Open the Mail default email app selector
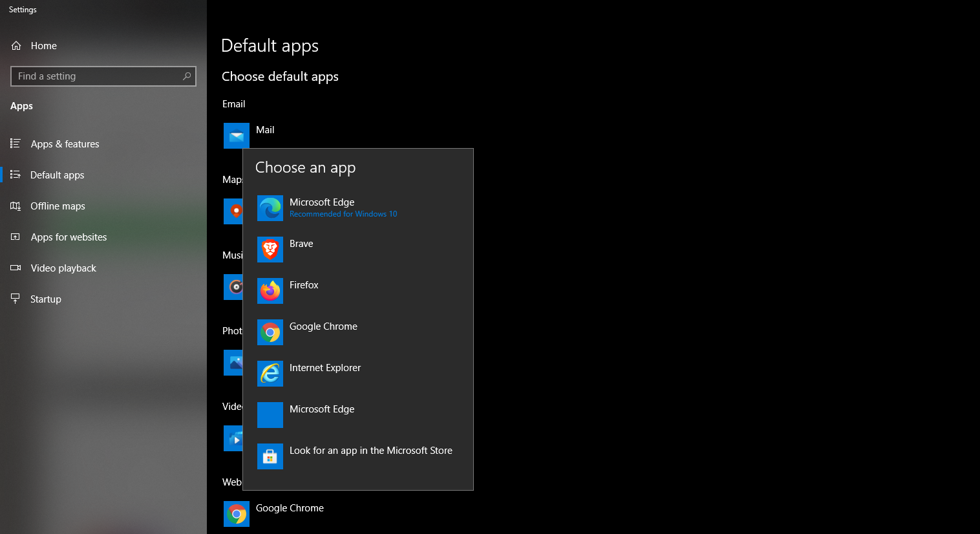Image resolution: width=980 pixels, height=534 pixels. pos(265,131)
